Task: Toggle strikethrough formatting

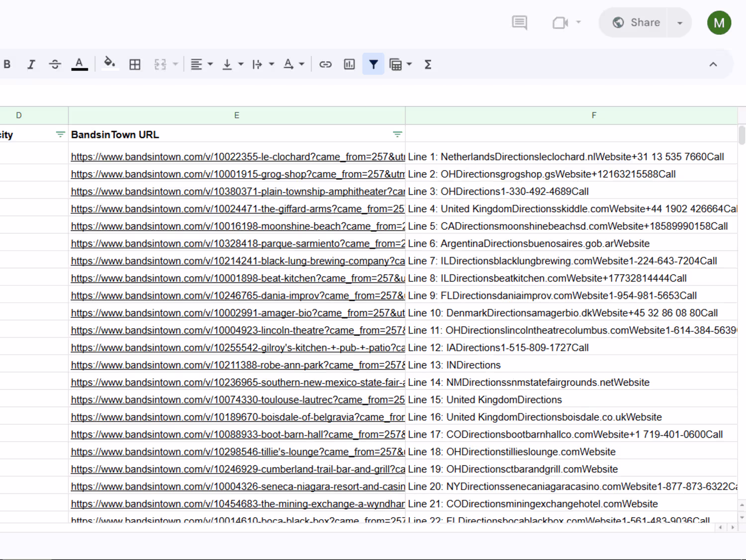Action: [x=55, y=64]
